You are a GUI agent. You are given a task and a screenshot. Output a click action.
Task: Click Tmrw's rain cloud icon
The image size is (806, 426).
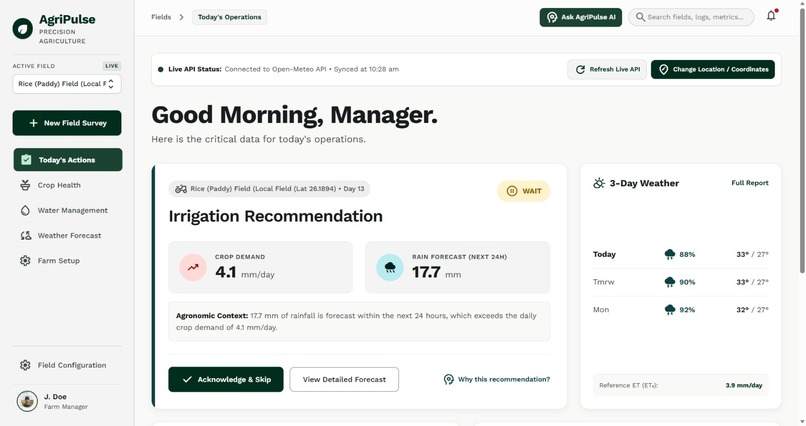tap(670, 282)
